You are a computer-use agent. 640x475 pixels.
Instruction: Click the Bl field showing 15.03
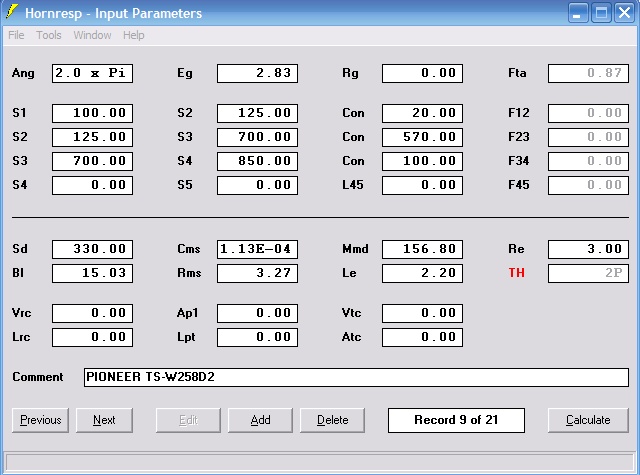92,273
